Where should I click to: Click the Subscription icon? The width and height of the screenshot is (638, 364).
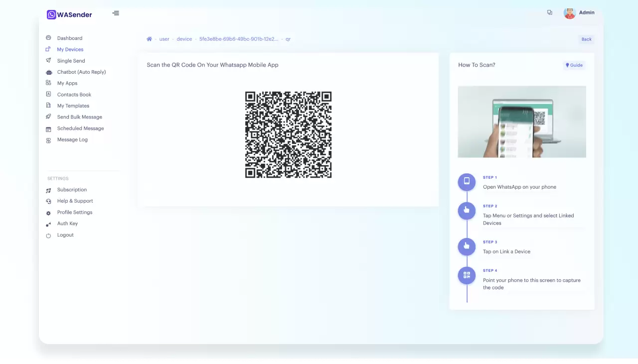[48, 190]
